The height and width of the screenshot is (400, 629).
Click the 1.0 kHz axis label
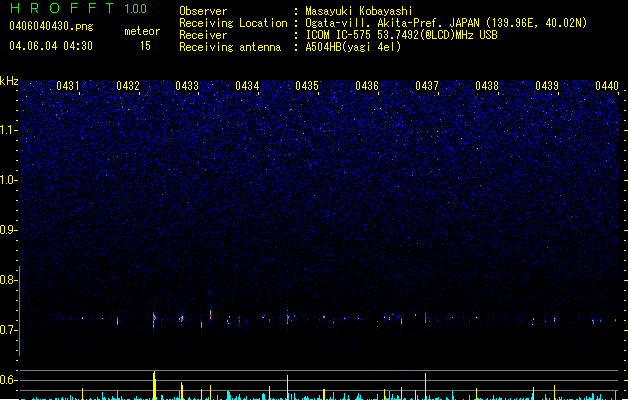pyautogui.click(x=9, y=180)
